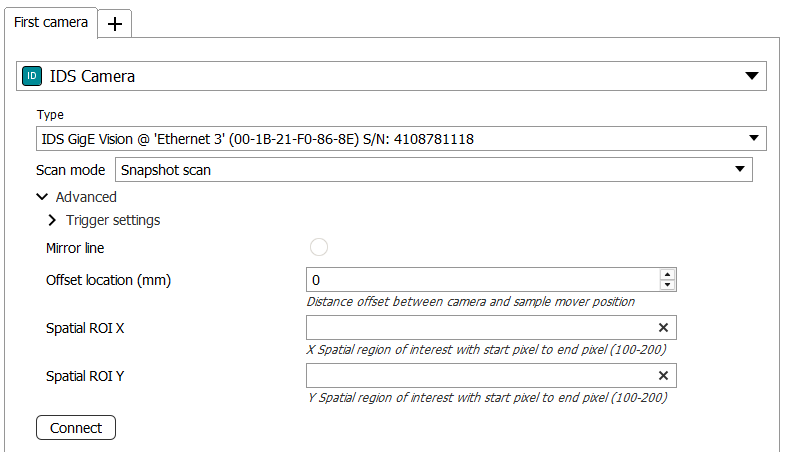Image resolution: width=786 pixels, height=452 pixels.
Task: Switch to the First camera tab
Action: pos(50,22)
